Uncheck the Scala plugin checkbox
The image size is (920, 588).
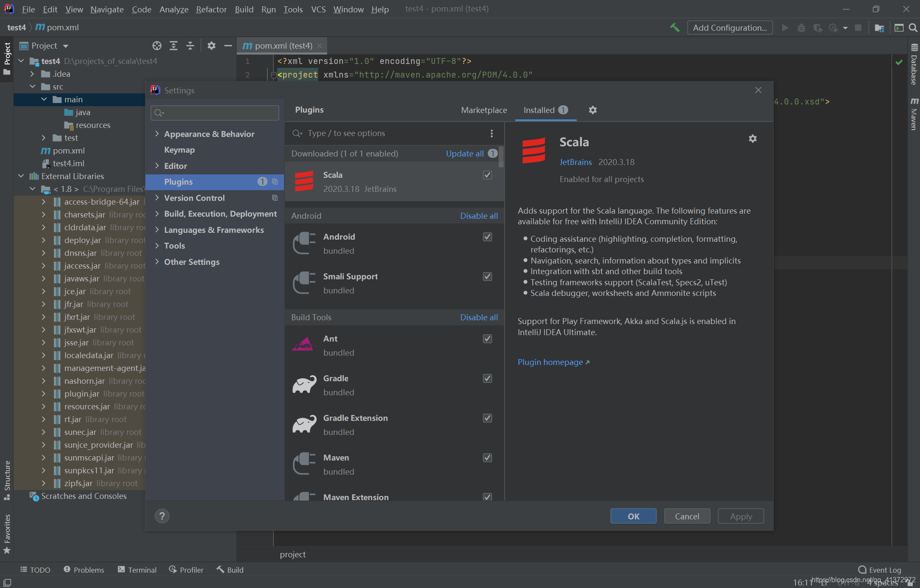(487, 175)
